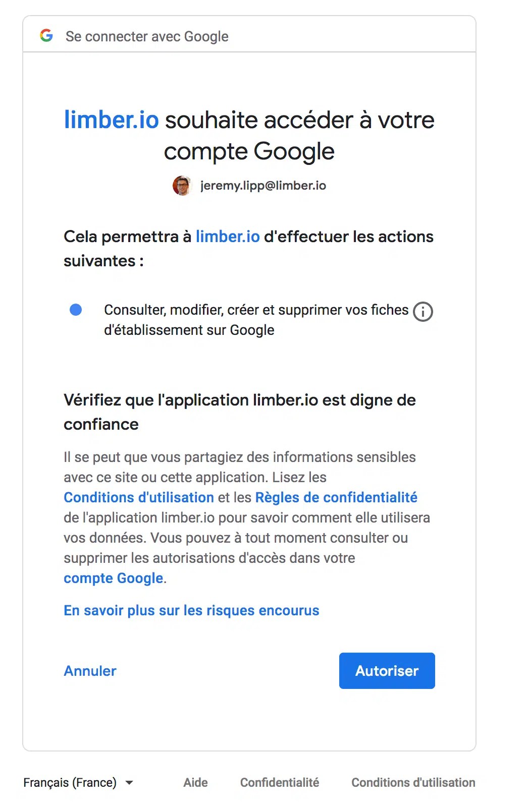Image resolution: width=527 pixels, height=812 pixels.
Task: Click limber.io link in "Cela permettra à" sentence
Action: coord(228,237)
